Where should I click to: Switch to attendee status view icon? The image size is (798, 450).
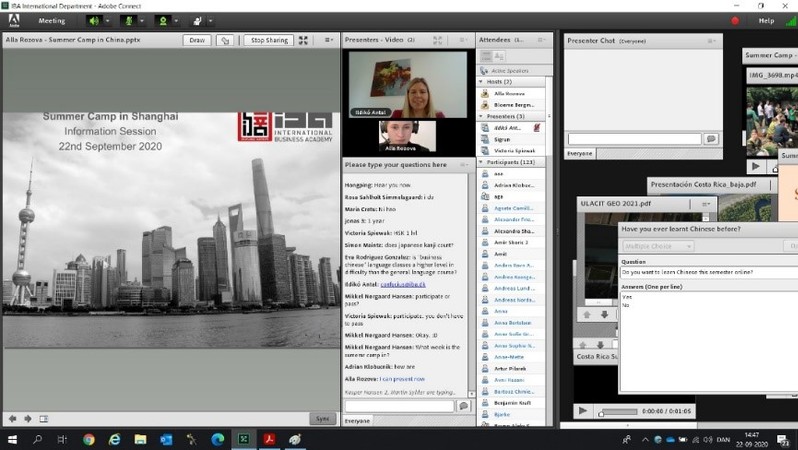[499, 56]
